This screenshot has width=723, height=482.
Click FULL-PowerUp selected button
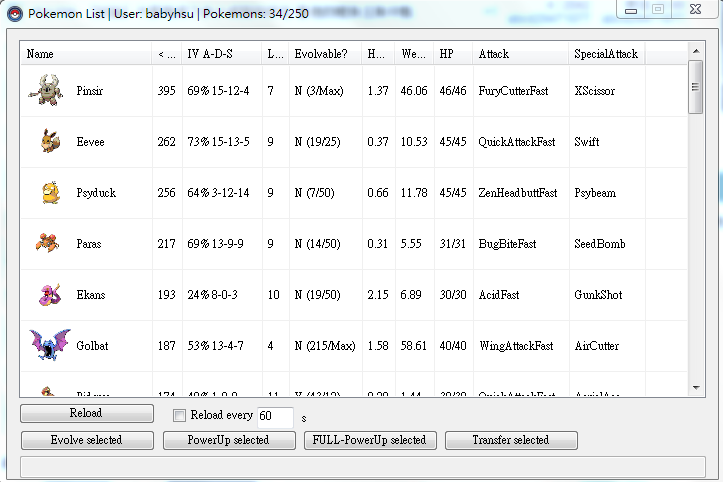pyautogui.click(x=370, y=440)
